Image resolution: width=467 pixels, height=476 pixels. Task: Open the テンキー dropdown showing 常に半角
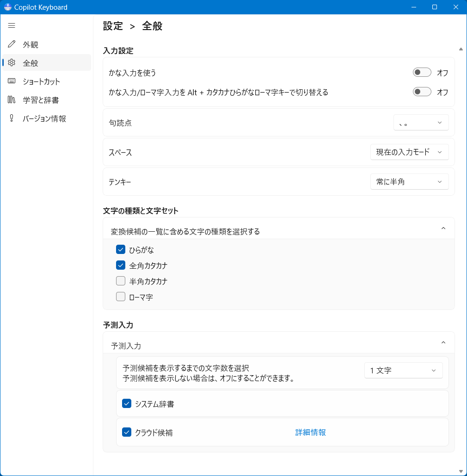click(409, 181)
